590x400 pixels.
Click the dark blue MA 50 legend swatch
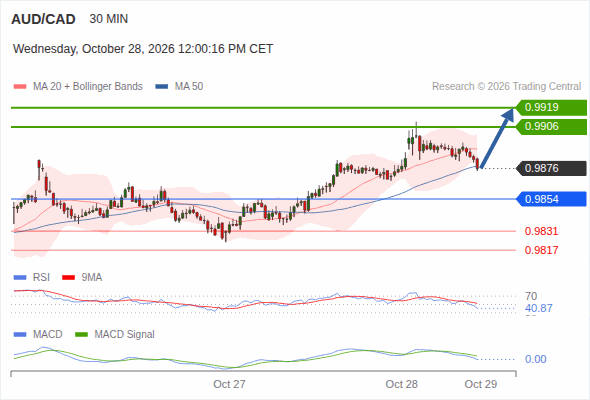(x=162, y=87)
